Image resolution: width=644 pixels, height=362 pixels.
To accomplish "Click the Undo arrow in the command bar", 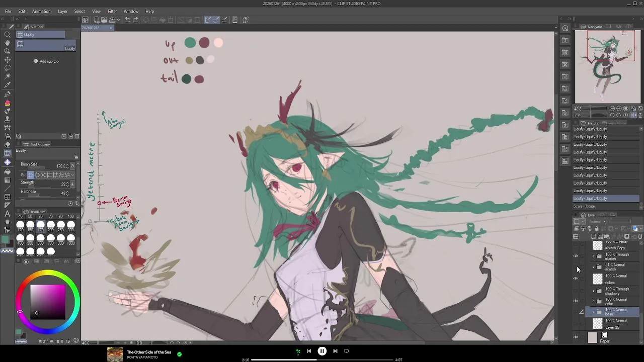I will pos(127,20).
